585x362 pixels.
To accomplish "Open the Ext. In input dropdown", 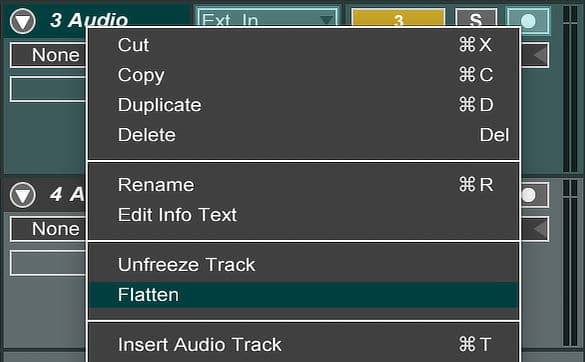I will (x=268, y=18).
